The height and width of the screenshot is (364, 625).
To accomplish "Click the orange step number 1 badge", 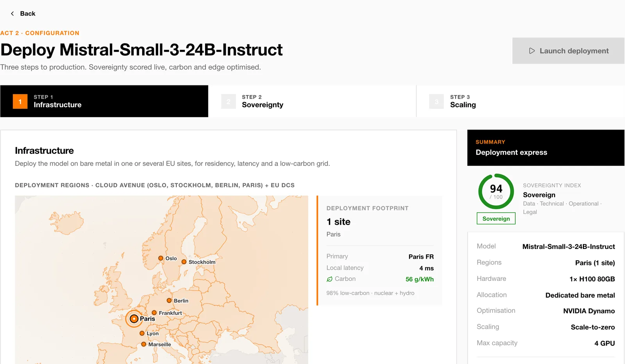I will point(20,101).
